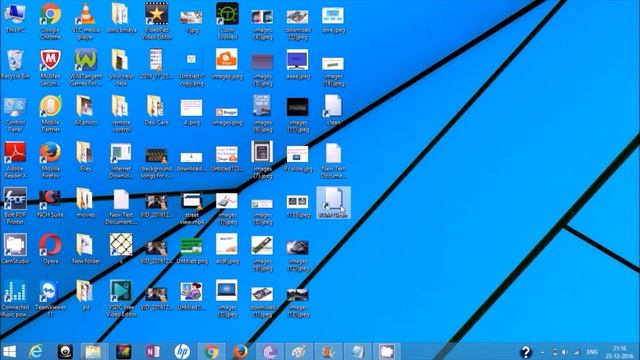The image size is (640, 360).
Task: Select the 'clean' shortcut file
Action: [x=333, y=110]
